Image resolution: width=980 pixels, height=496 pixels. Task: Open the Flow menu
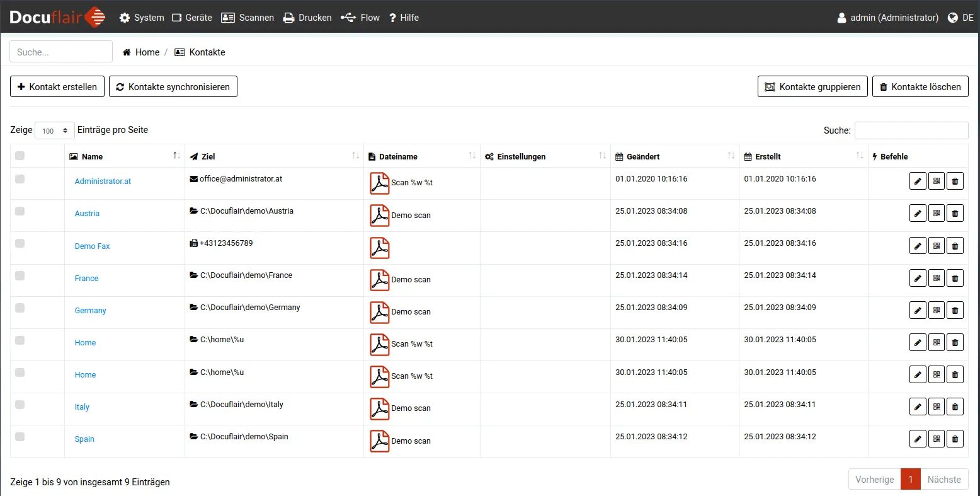(360, 18)
